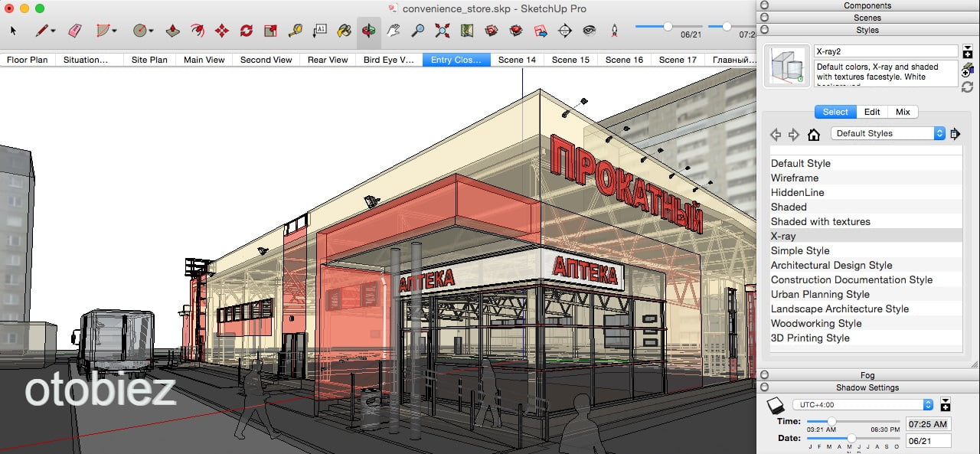The height and width of the screenshot is (454, 980).
Task: Toggle shadows display icon in Shadow Settings
Action: tap(776, 405)
